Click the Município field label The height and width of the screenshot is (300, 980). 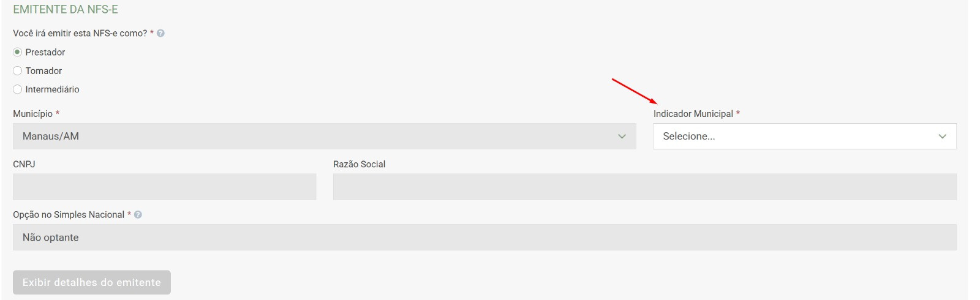[32, 114]
